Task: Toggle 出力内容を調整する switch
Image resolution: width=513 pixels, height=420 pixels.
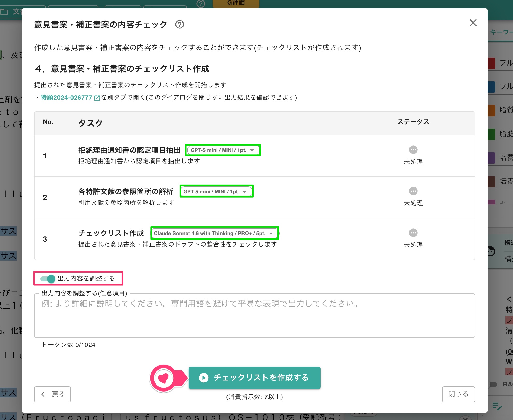Action: pyautogui.click(x=48, y=279)
